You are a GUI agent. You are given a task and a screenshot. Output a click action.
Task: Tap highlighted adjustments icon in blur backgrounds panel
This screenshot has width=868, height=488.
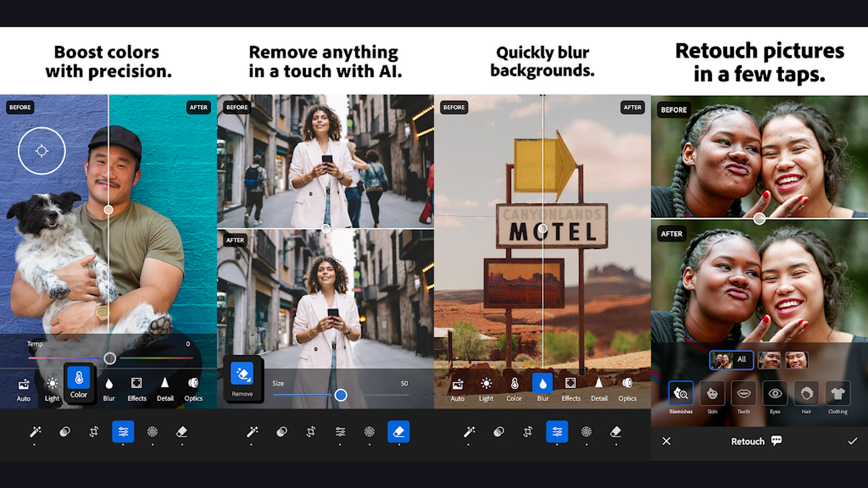[557, 432]
